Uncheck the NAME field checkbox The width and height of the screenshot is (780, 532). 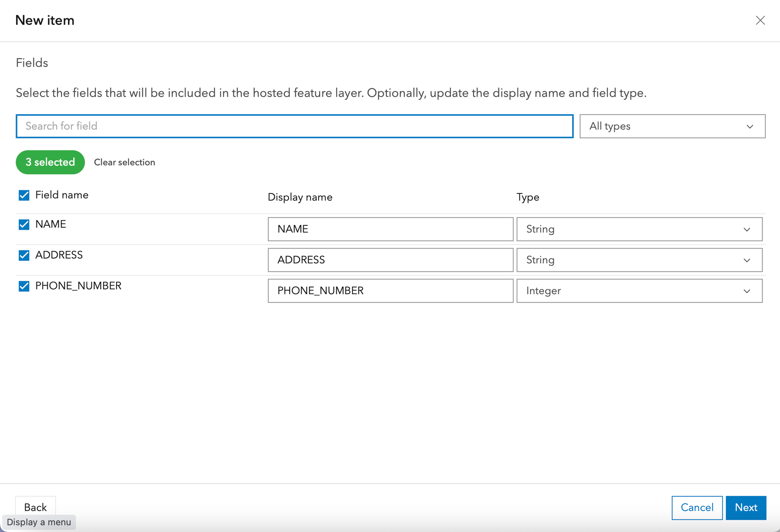(24, 224)
